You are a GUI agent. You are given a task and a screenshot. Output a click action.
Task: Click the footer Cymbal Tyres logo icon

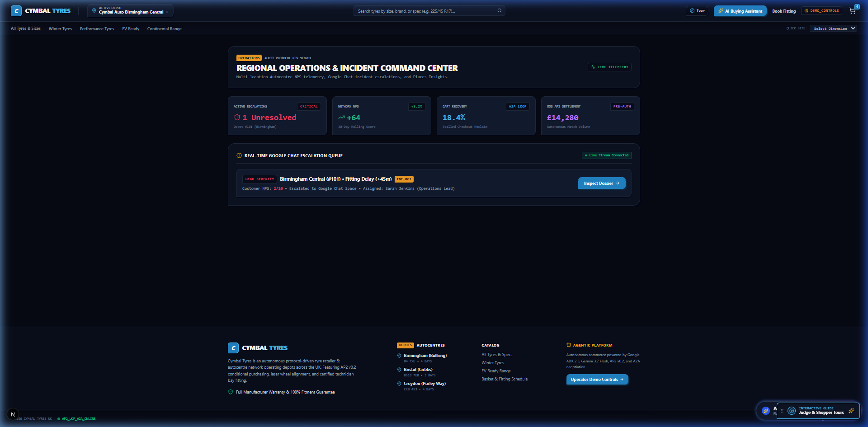[233, 348]
